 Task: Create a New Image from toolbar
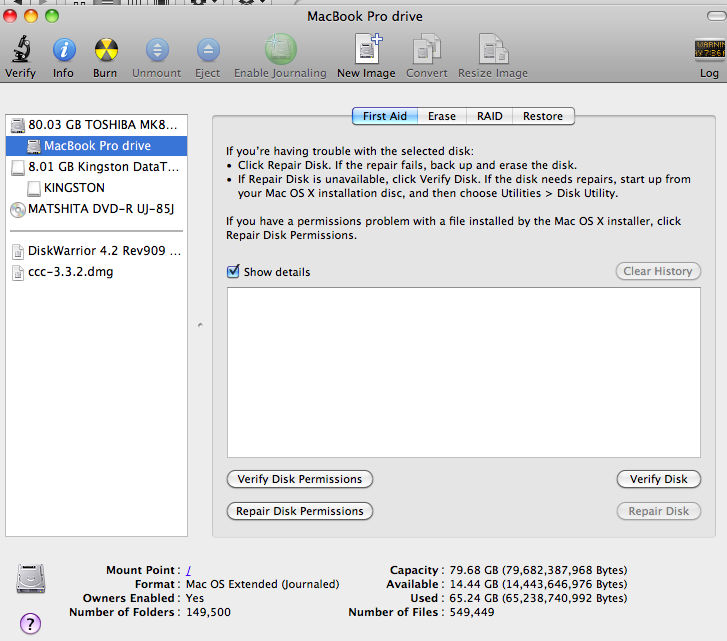[x=367, y=48]
